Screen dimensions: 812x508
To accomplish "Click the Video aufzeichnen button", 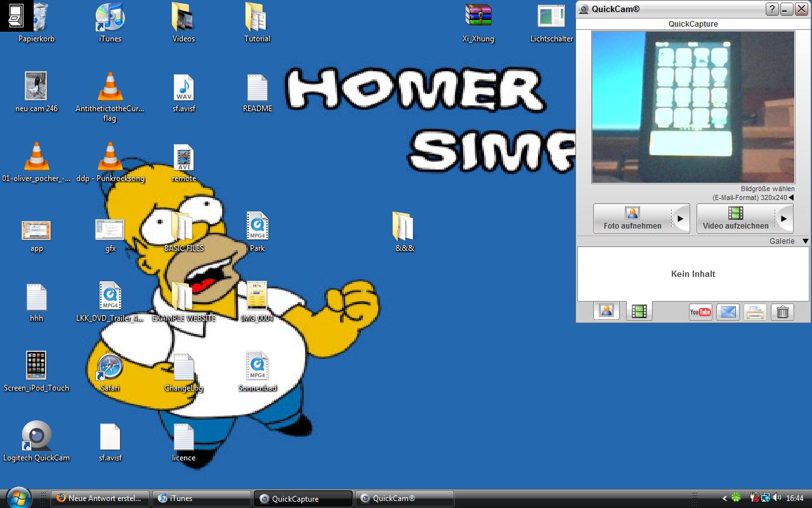I will (736, 218).
